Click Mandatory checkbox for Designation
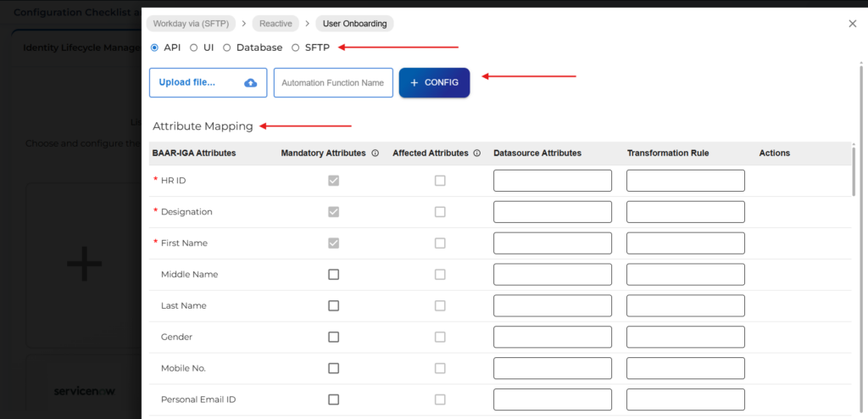Screen dimensions: 868x419 pyautogui.click(x=333, y=212)
